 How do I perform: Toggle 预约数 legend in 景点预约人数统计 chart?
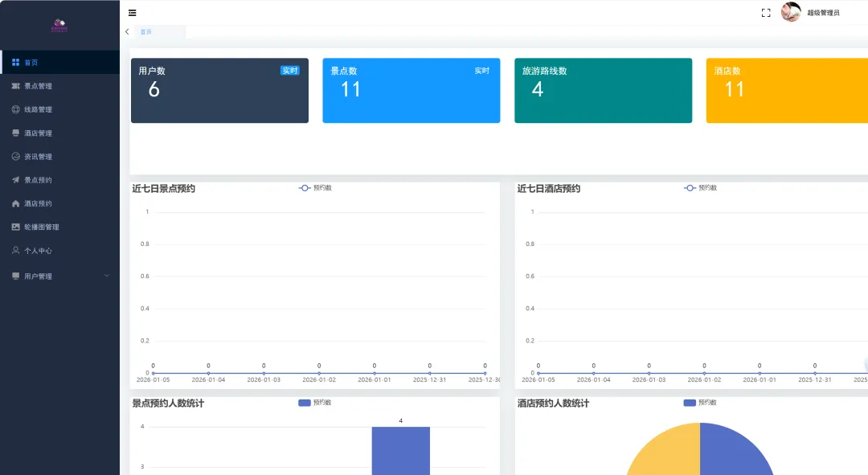tap(315, 403)
